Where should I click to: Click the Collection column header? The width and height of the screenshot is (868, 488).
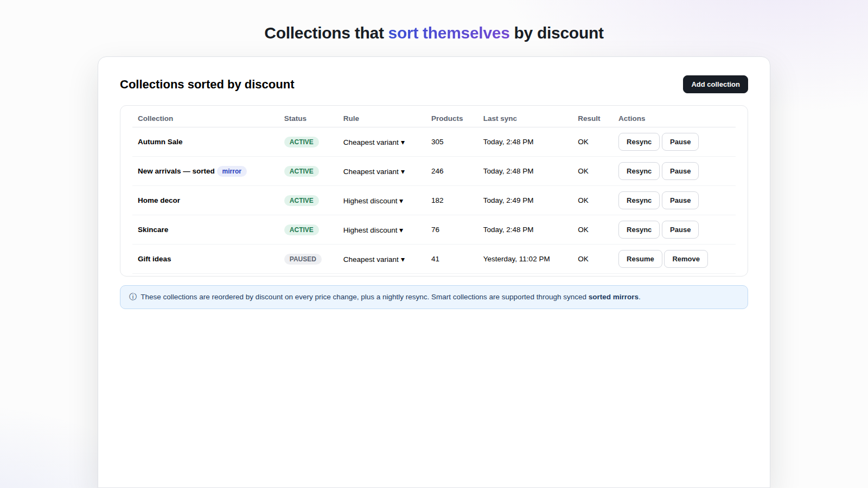pos(156,118)
